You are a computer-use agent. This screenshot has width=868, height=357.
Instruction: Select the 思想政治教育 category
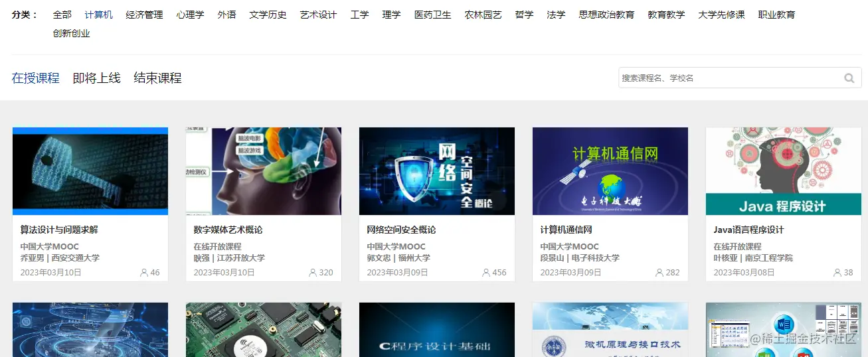pos(607,15)
